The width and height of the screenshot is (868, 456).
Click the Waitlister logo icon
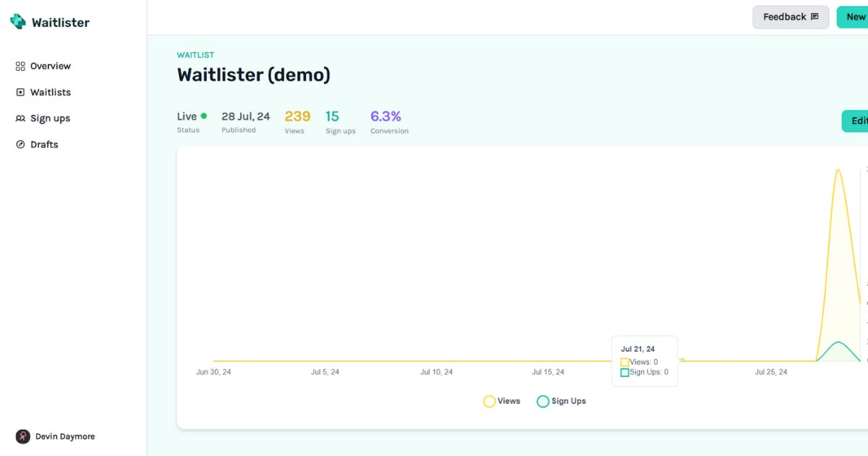(x=17, y=22)
